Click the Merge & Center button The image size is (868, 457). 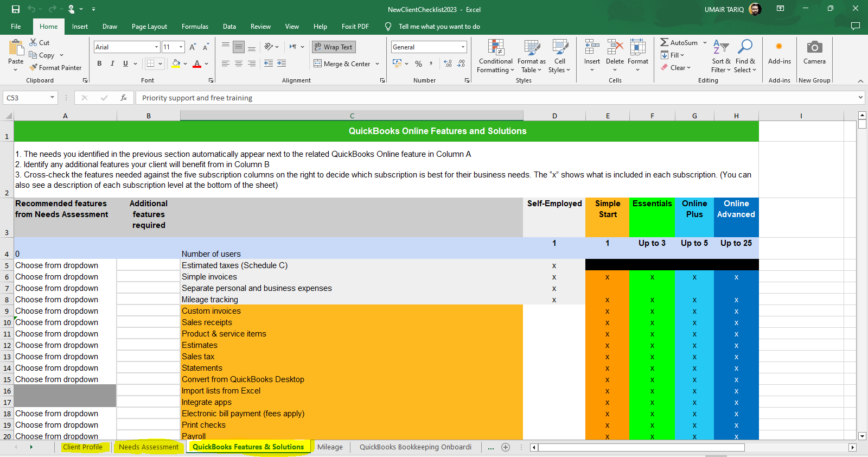[342, 64]
